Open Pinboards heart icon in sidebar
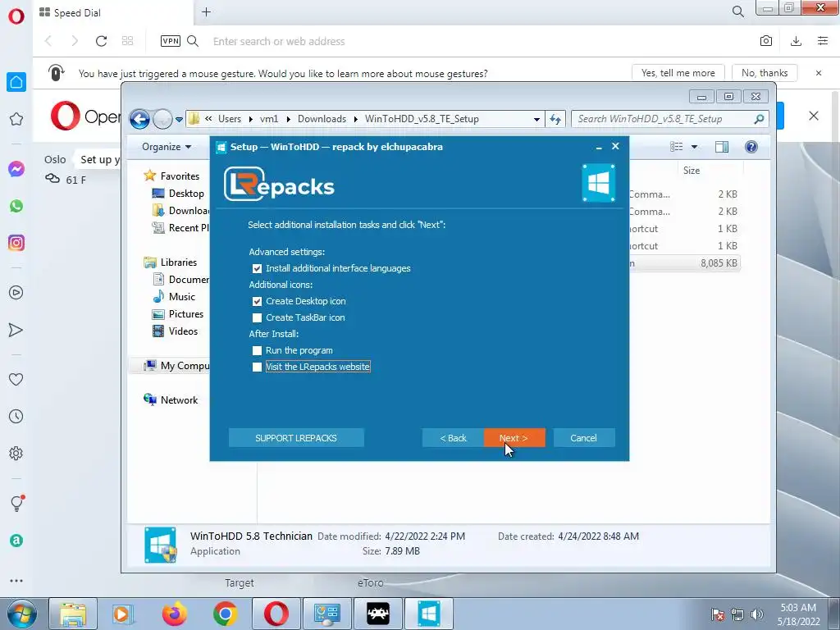The width and height of the screenshot is (840, 630). tap(16, 379)
